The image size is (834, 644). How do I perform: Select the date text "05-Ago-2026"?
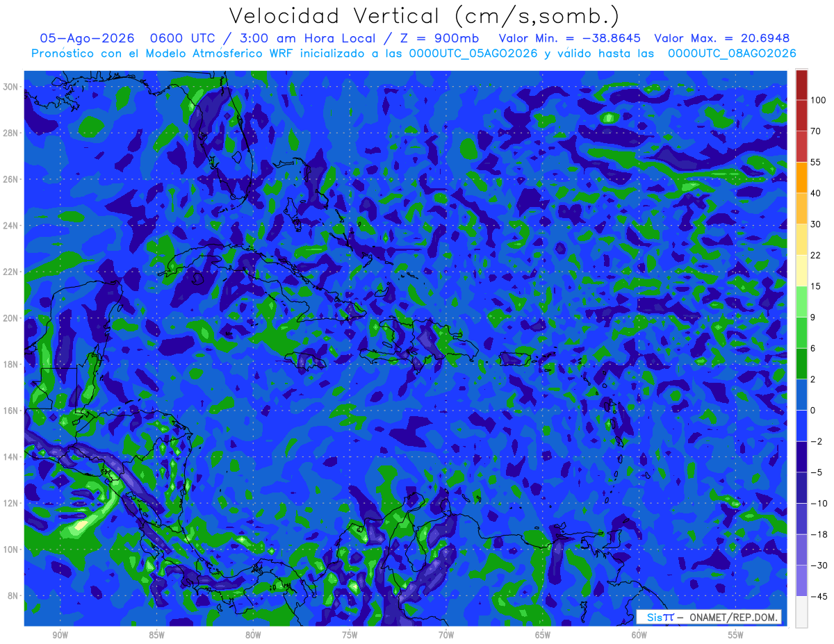click(88, 38)
